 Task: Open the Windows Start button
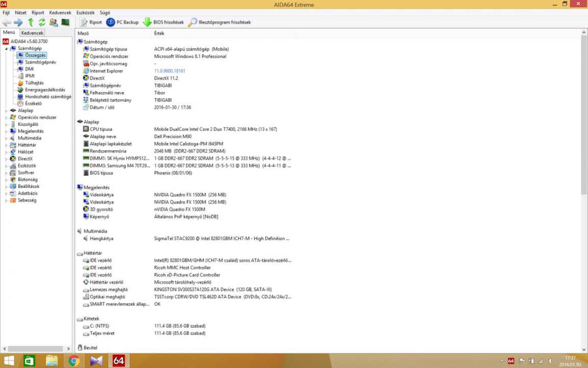click(9, 361)
